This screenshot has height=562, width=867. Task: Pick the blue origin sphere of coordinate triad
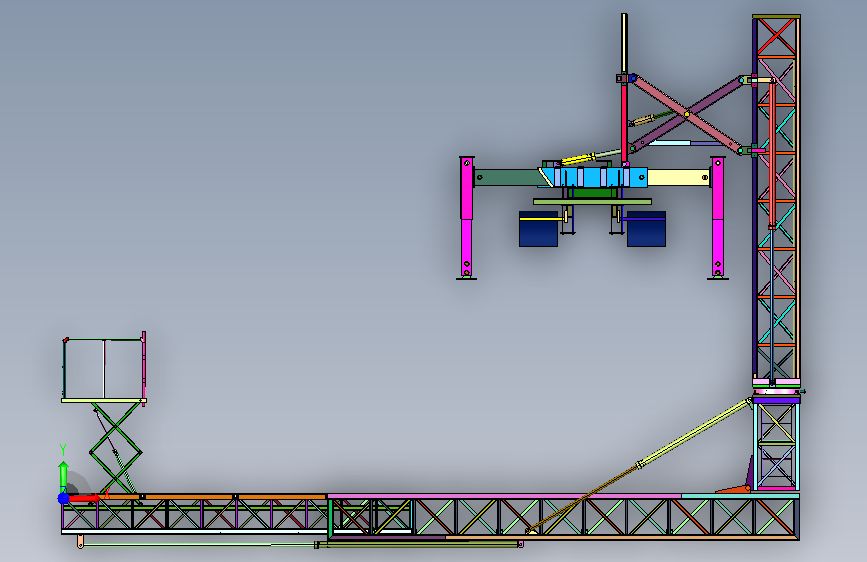64,498
